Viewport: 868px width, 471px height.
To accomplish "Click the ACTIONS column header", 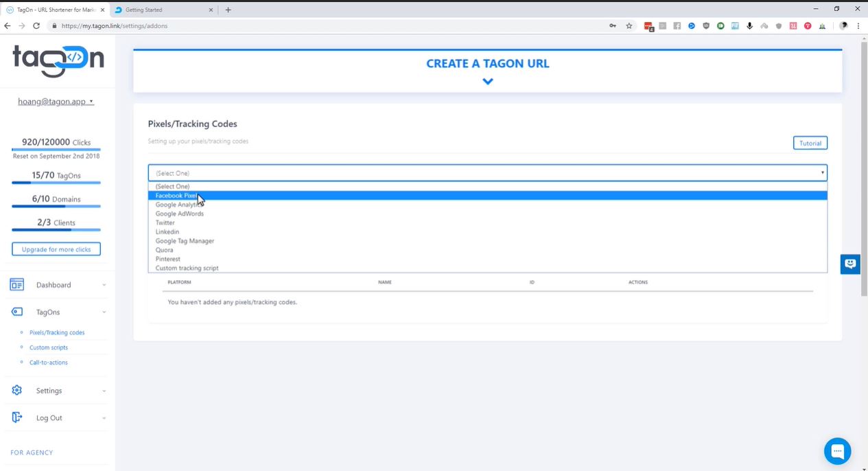I will (x=638, y=282).
